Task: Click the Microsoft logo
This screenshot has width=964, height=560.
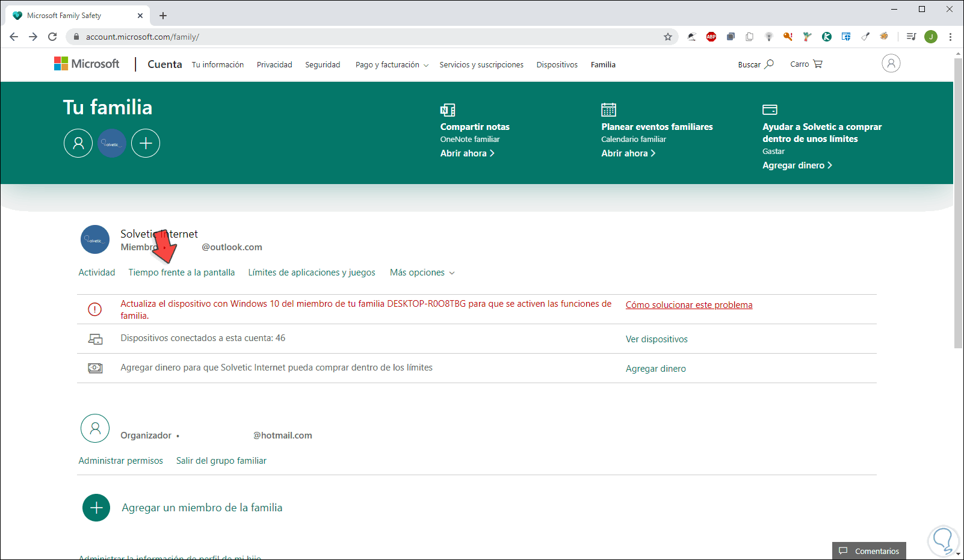Action: click(87, 64)
